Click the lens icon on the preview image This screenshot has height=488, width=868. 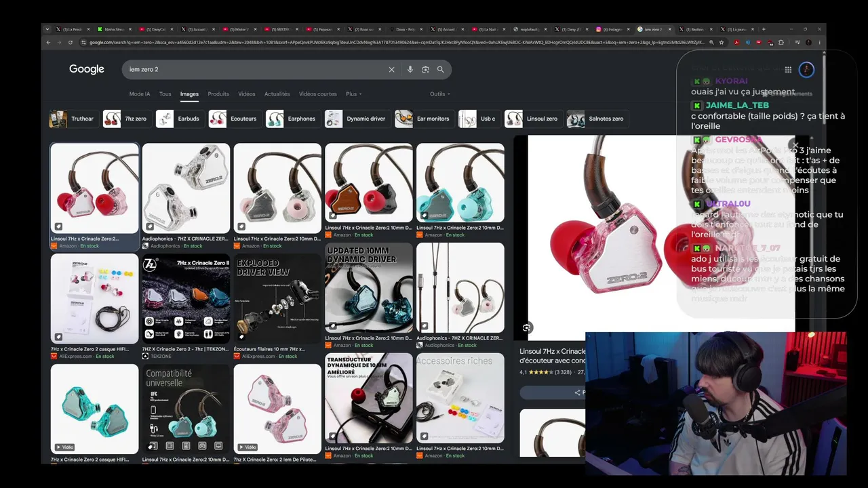point(527,327)
